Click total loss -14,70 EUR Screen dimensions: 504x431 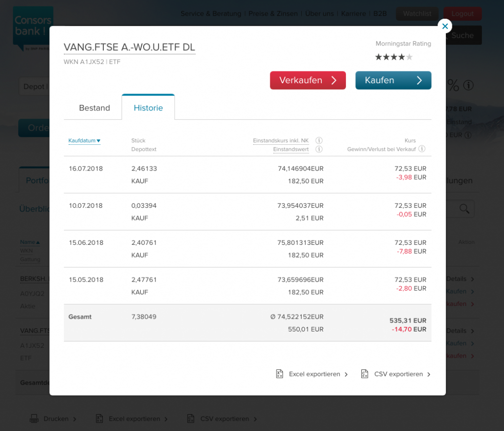[x=409, y=329]
